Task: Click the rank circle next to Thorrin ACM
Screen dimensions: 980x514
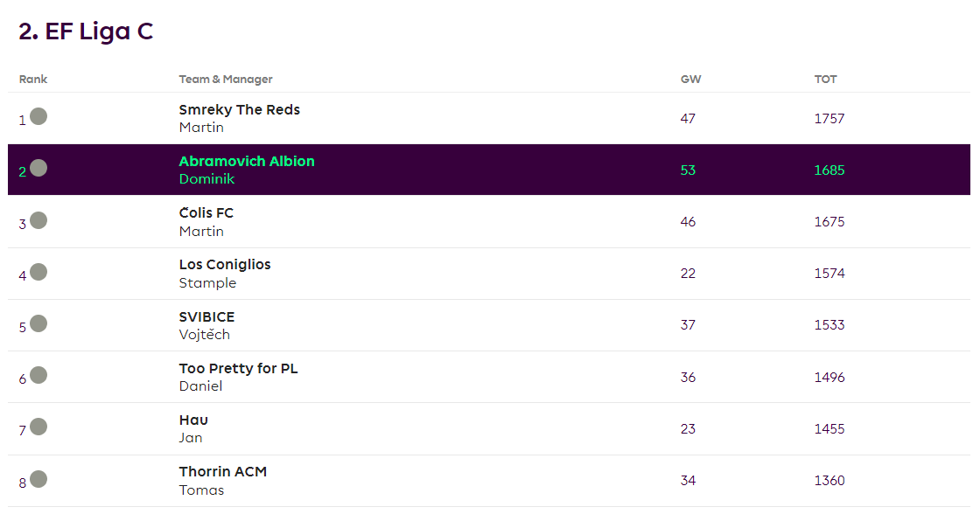Action: click(x=38, y=479)
